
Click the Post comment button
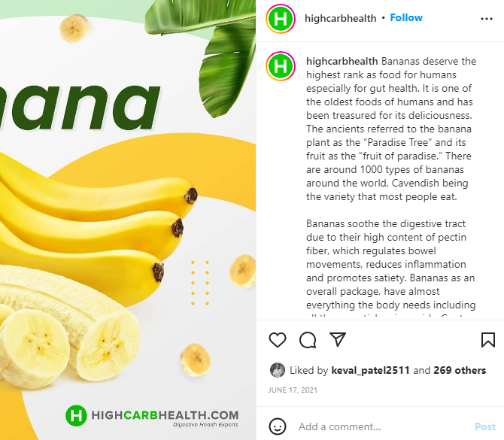point(485,426)
